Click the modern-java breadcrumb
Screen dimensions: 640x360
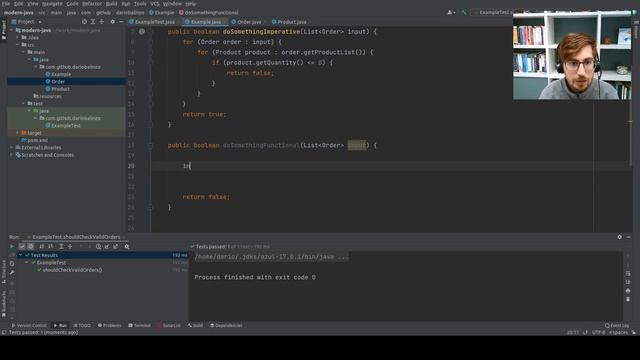18,13
